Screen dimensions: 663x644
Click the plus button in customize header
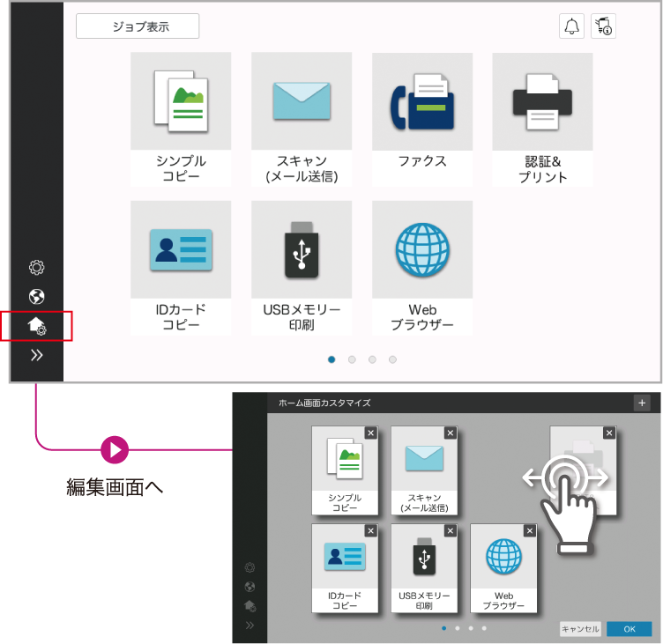coord(641,403)
